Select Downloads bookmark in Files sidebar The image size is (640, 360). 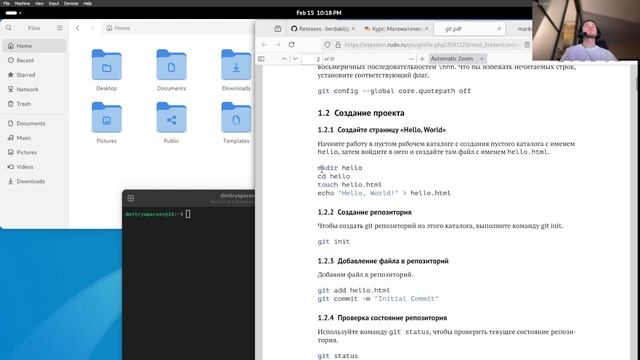(34, 181)
